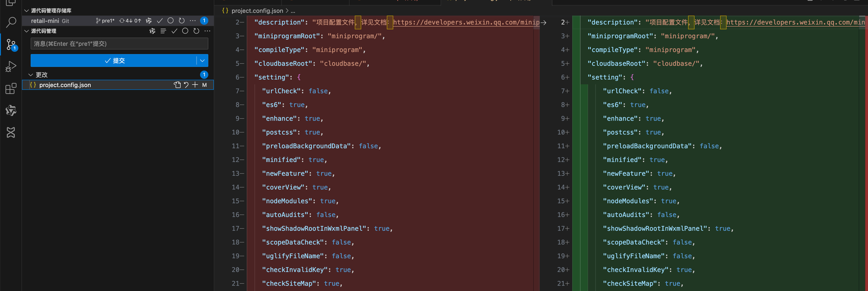Screen dimensions: 868x291
Task: Collapse the 更改 changes group
Action: (x=31, y=75)
